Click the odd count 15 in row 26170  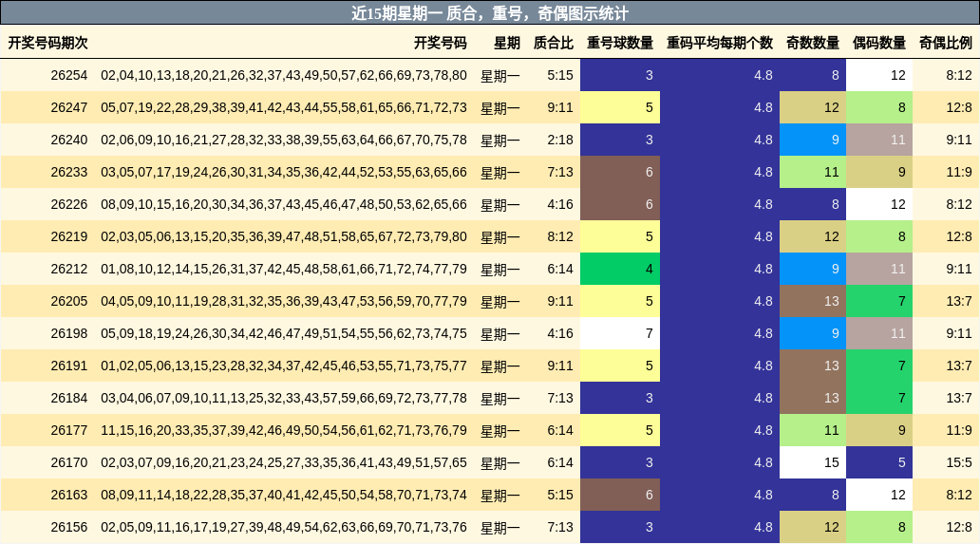pyautogui.click(x=813, y=462)
